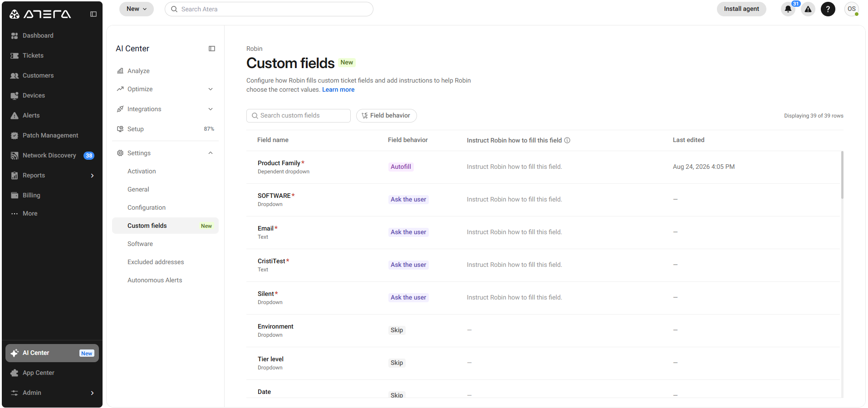Collapse the Settings section chevron
This screenshot has height=408, width=868.
[x=211, y=153]
